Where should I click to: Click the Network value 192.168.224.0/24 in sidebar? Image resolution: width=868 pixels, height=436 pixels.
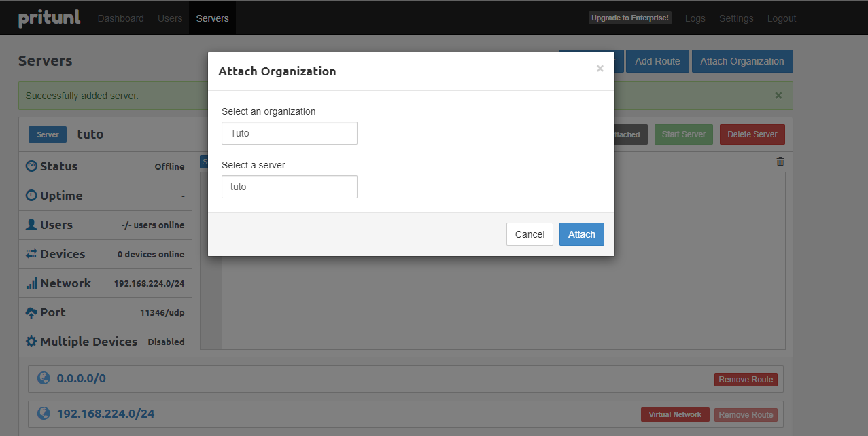pos(149,283)
